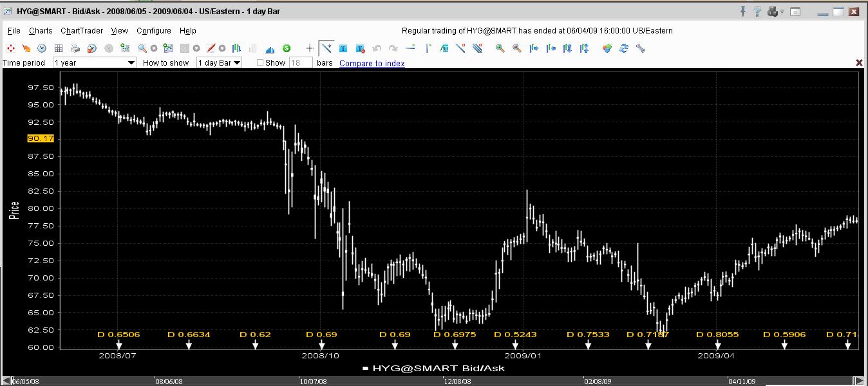
Task: Open the Time period dropdown showing 1 year
Action: [95, 62]
